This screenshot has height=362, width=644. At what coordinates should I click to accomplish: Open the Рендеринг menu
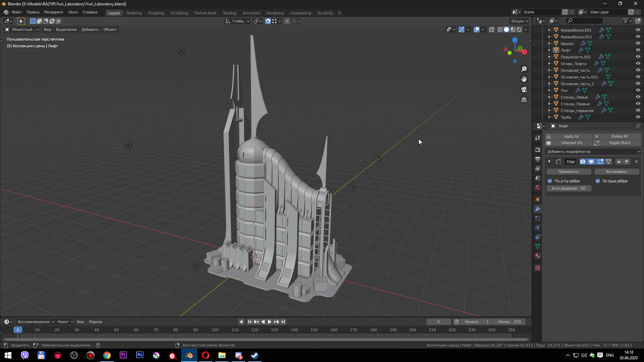(54, 12)
